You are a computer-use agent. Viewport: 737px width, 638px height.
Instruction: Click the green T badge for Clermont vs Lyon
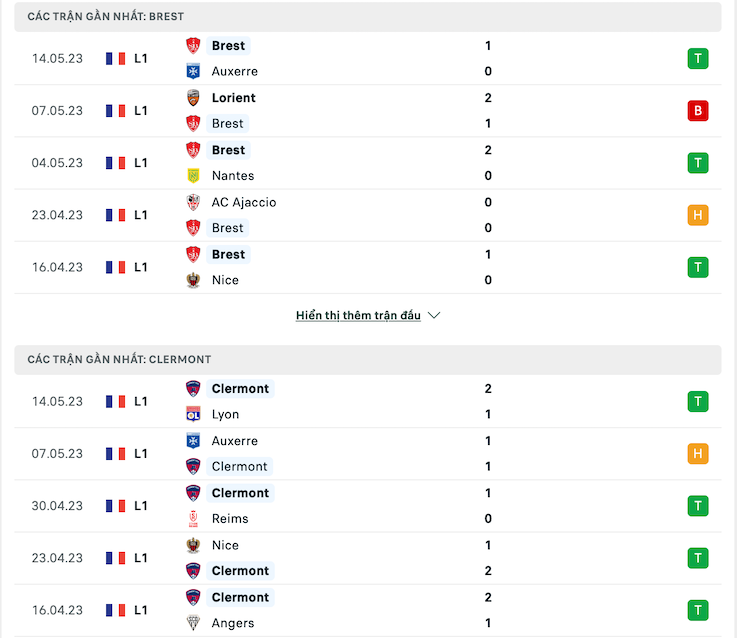698,402
